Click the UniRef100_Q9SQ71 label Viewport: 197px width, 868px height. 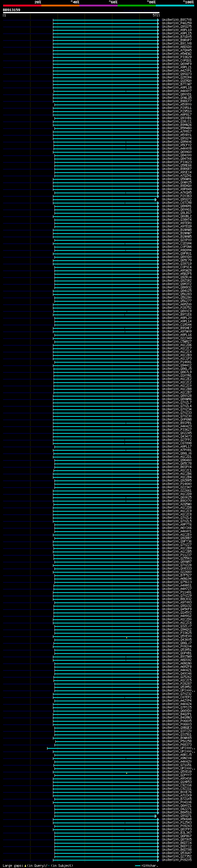point(177,816)
